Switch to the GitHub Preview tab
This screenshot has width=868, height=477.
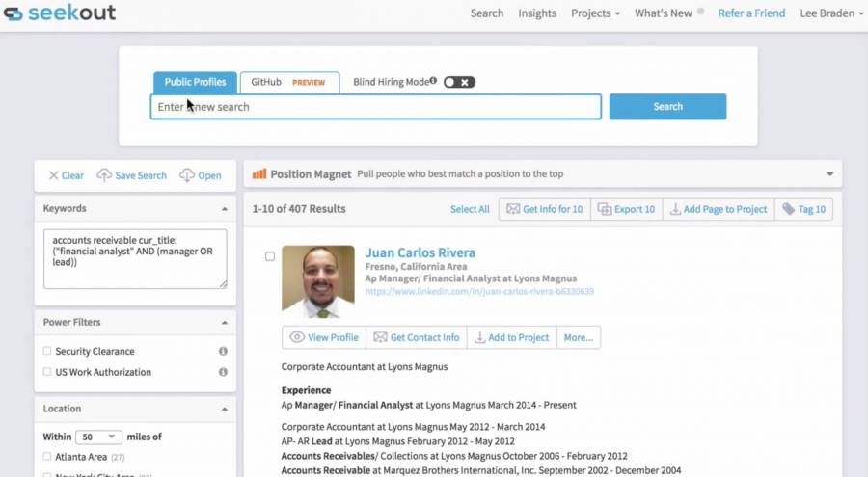pos(289,83)
